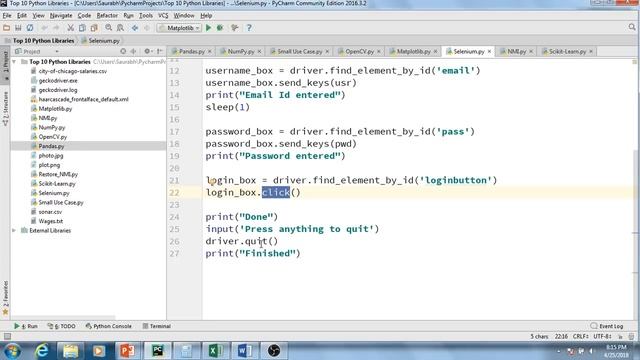Click the Replace toolbar icon
The image size is (640, 360).
click(120, 28)
